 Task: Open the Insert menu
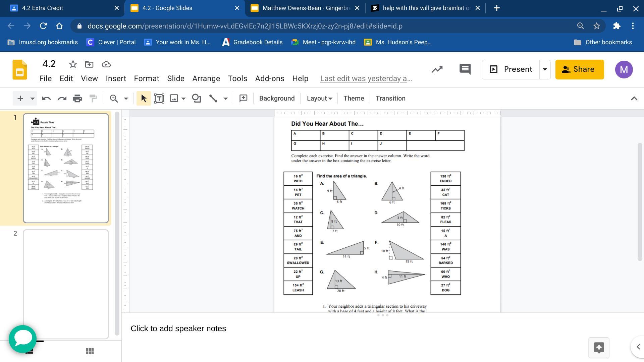[x=116, y=78]
